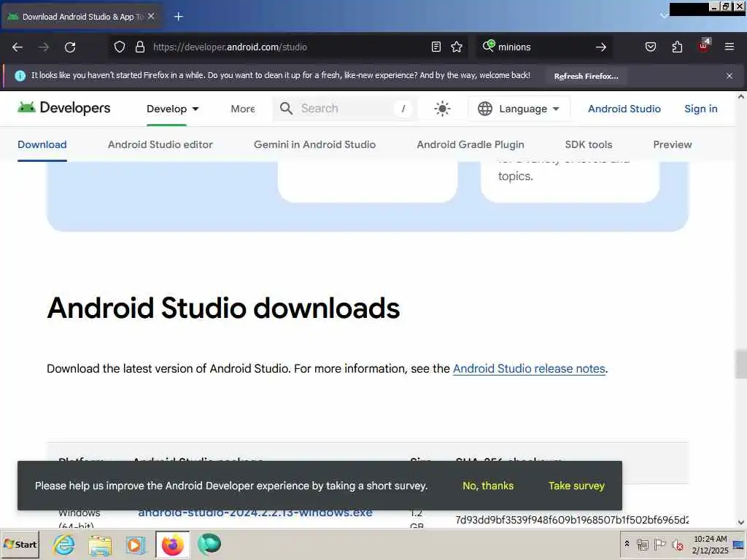Open the Windows Start menu
This screenshot has height=560, width=747.
[x=20, y=544]
